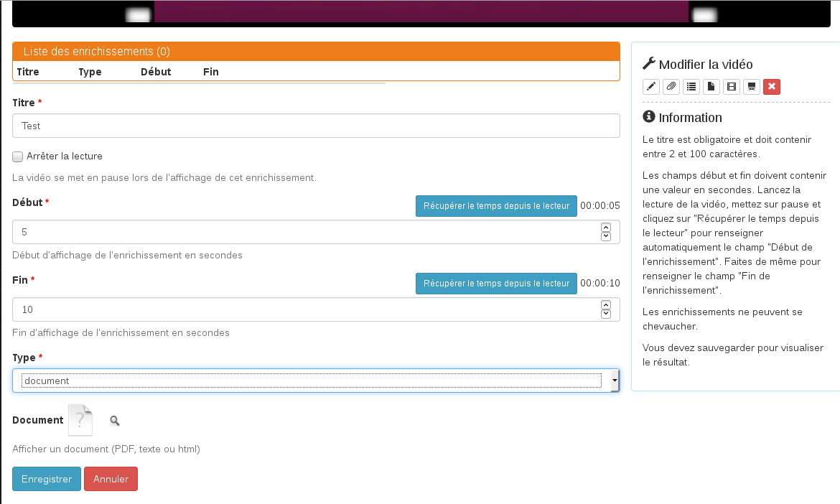Open the paperclip attachments icon
The width and height of the screenshot is (840, 504).
pos(671,87)
